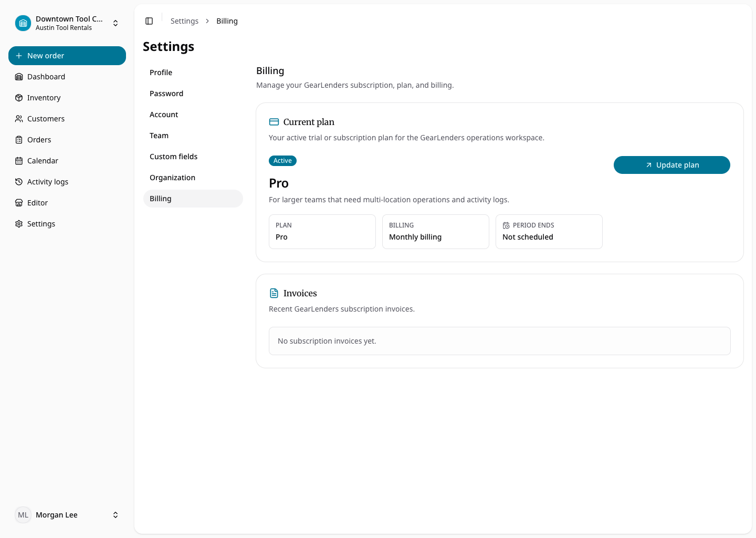This screenshot has height=538, width=756.
Task: Click the Activity logs history icon
Action: 19,182
